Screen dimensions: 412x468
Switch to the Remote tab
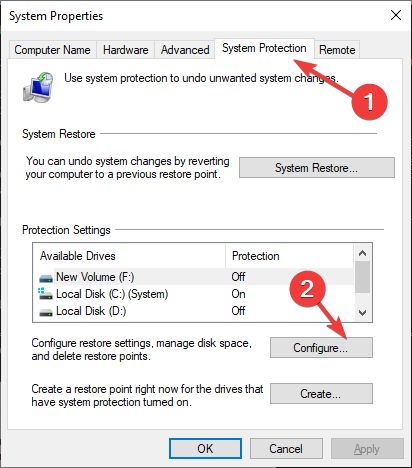[337, 50]
